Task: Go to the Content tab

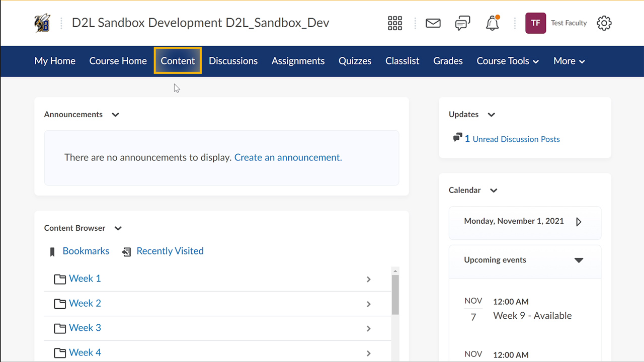Action: click(x=178, y=61)
